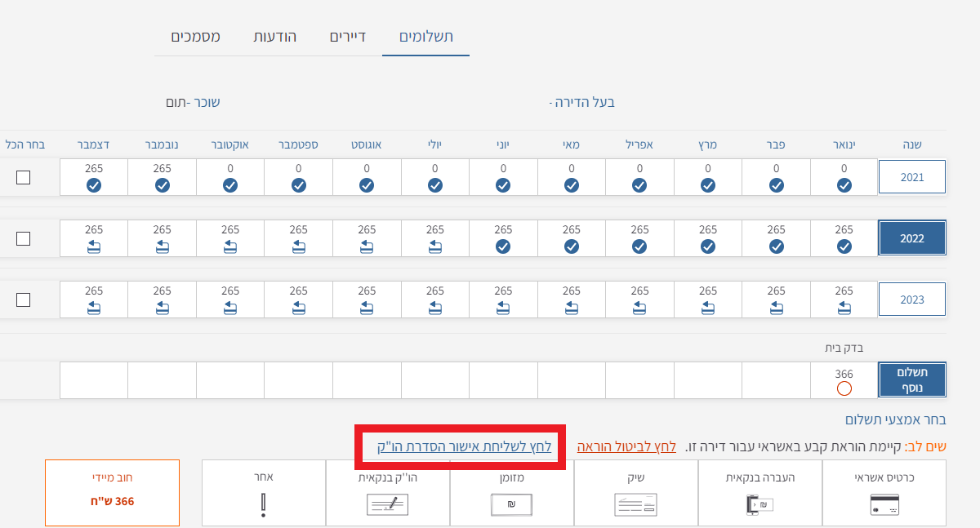Select the 366 בדק בית payment circle
The width and height of the screenshot is (980, 528).
[x=844, y=388]
